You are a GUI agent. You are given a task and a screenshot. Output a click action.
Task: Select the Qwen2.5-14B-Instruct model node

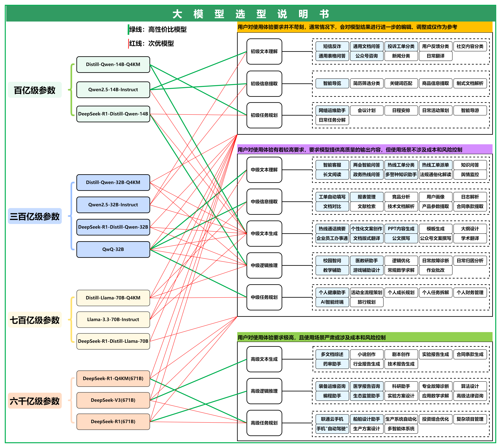pyautogui.click(x=113, y=90)
